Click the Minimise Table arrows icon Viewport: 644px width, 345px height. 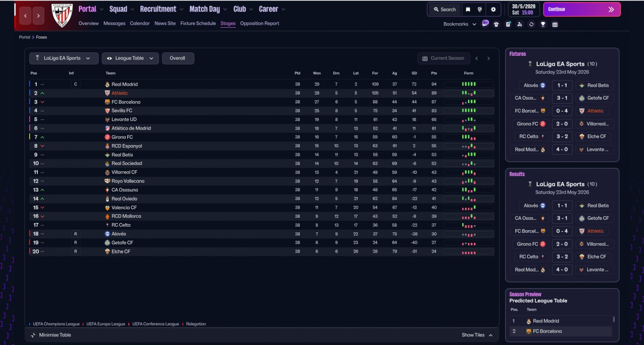(33, 335)
